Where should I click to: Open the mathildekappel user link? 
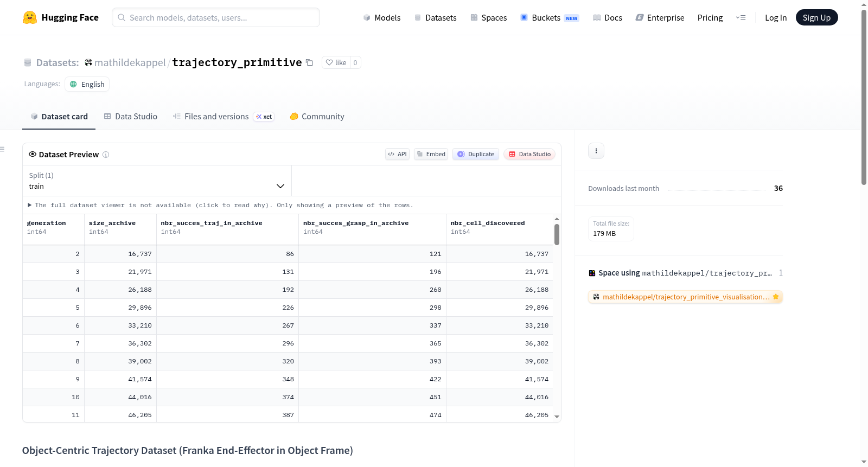click(x=130, y=63)
